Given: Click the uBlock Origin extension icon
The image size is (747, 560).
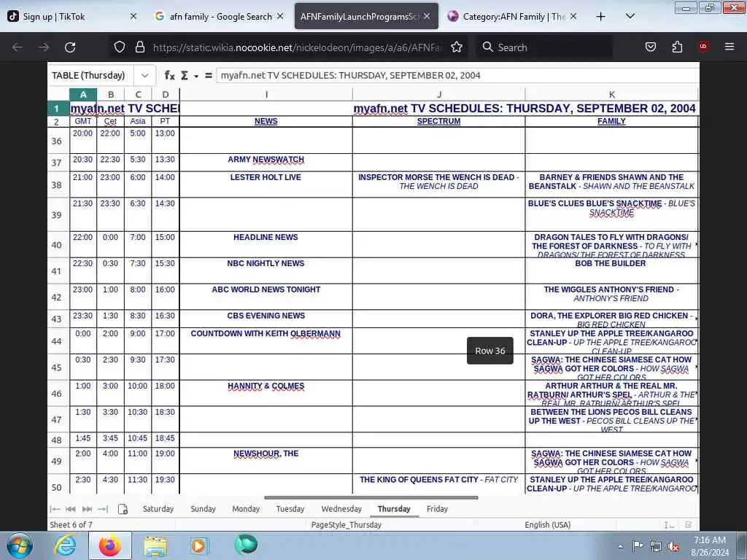Looking at the screenshot, I should coord(703,47).
